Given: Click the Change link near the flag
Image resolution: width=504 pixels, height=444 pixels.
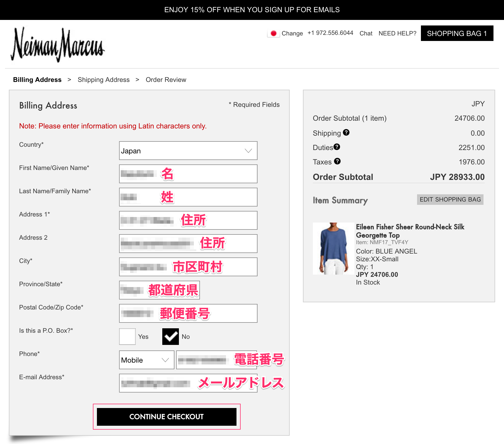Looking at the screenshot, I should 292,33.
